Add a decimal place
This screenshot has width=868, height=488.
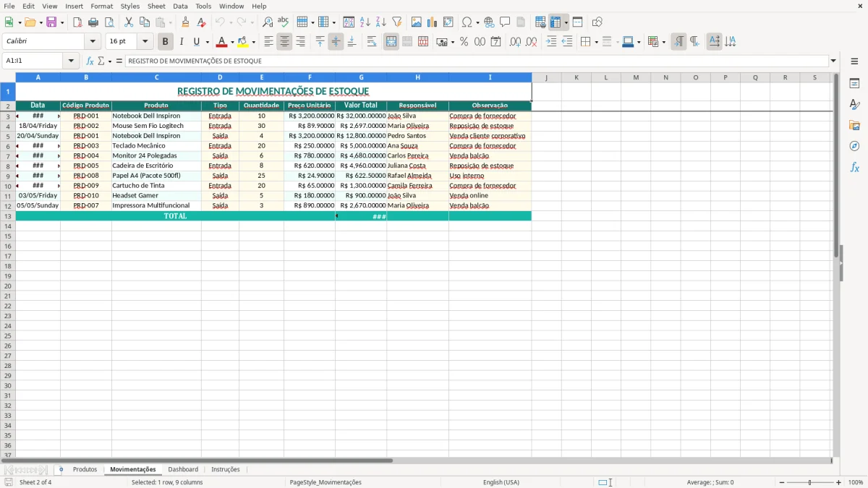click(x=515, y=42)
